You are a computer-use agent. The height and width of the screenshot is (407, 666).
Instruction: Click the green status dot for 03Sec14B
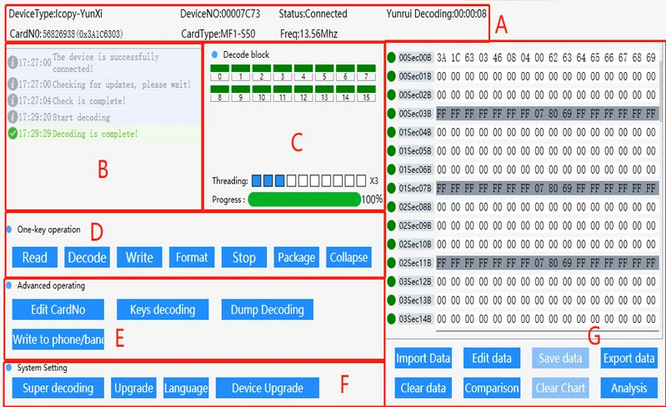(x=392, y=318)
